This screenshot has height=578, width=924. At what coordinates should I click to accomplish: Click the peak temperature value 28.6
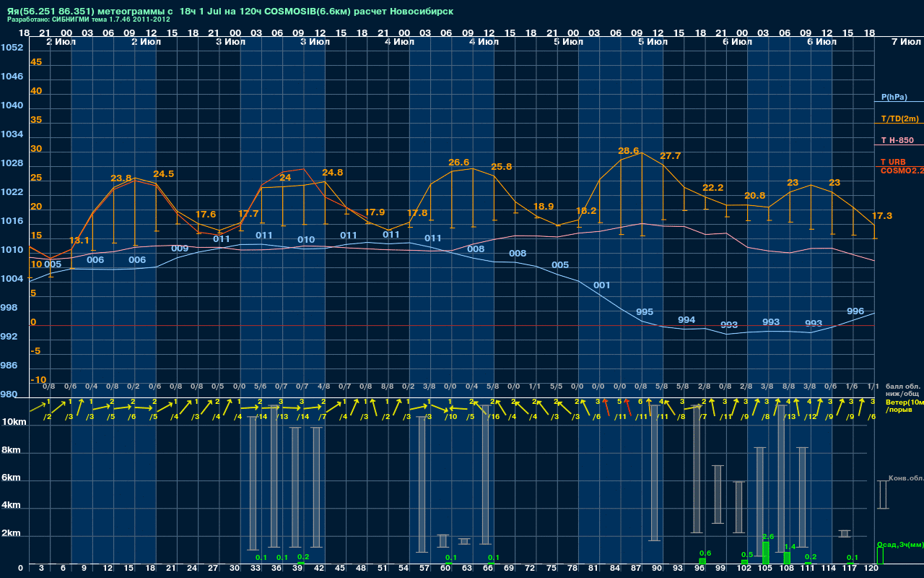click(x=629, y=151)
